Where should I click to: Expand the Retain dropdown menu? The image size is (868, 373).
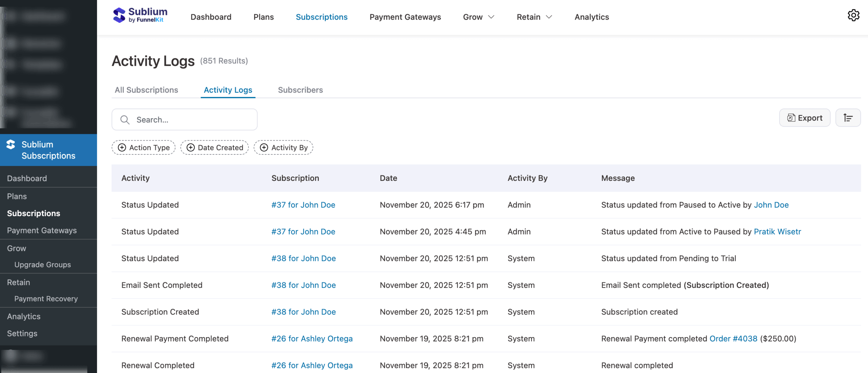(534, 17)
